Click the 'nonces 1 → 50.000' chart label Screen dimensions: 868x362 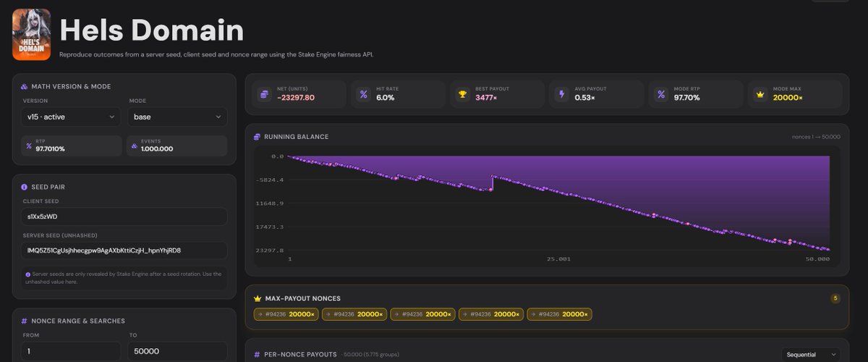pyautogui.click(x=816, y=137)
